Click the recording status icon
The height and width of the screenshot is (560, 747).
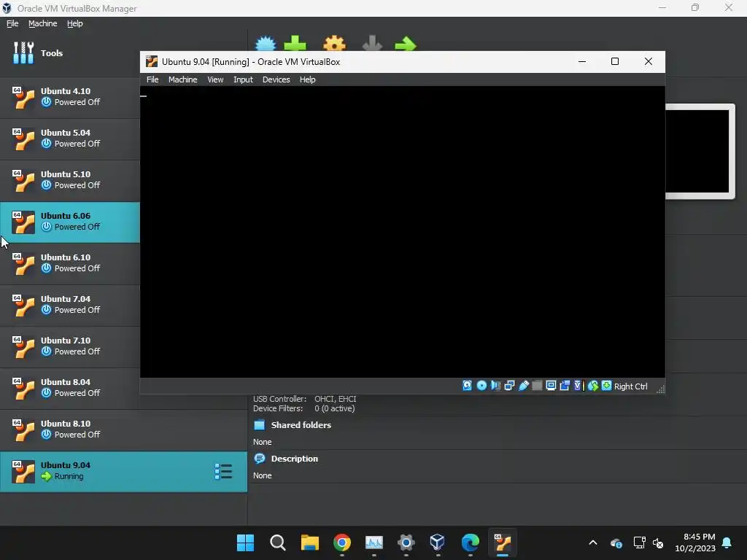565,386
